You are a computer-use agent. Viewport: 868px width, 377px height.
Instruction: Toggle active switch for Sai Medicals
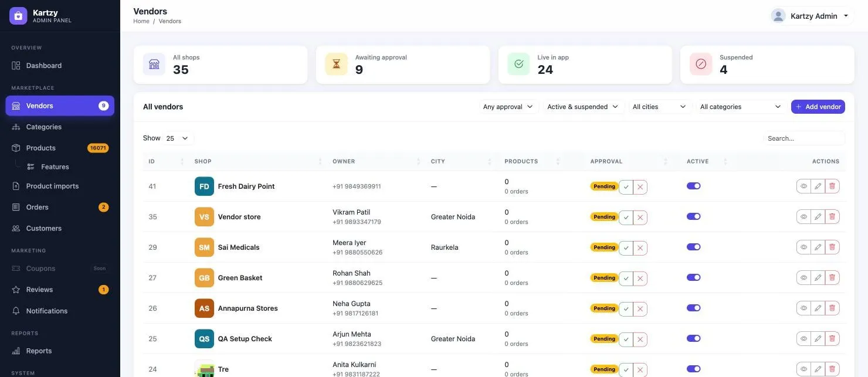pyautogui.click(x=694, y=247)
